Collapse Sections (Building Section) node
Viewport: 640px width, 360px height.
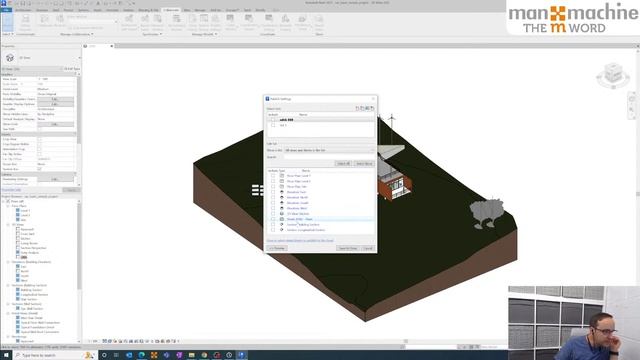pos(8,285)
